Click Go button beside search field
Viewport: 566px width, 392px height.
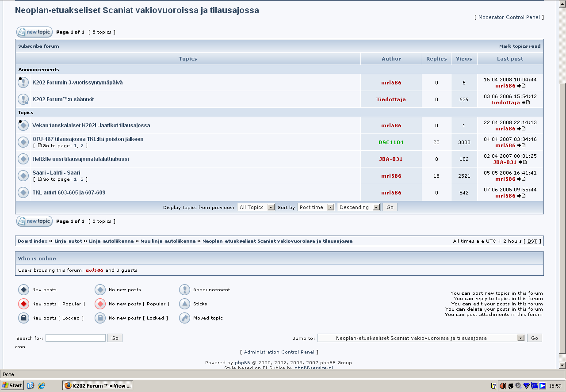(115, 338)
